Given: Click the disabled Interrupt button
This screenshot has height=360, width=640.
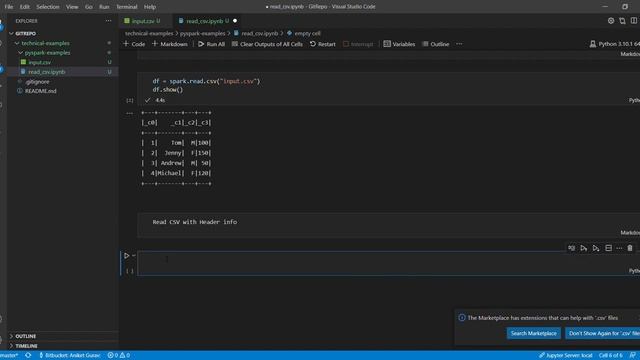Looking at the screenshot, I should [x=358, y=44].
